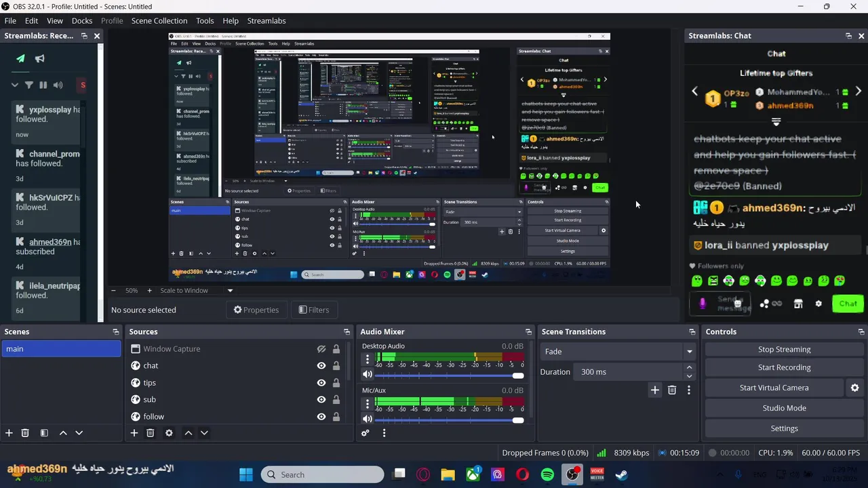Enter Studio Mode
868x488 pixels.
[784, 408]
